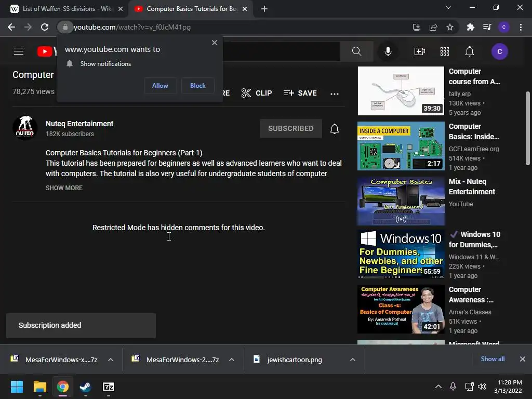Image resolution: width=532 pixels, height=399 pixels.
Task: Go back in browser history
Action: (11, 27)
